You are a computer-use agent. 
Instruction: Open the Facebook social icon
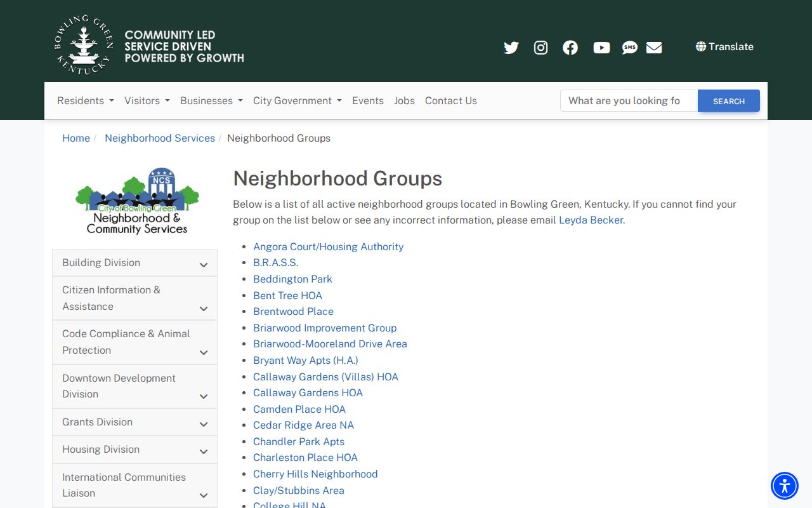pos(570,48)
